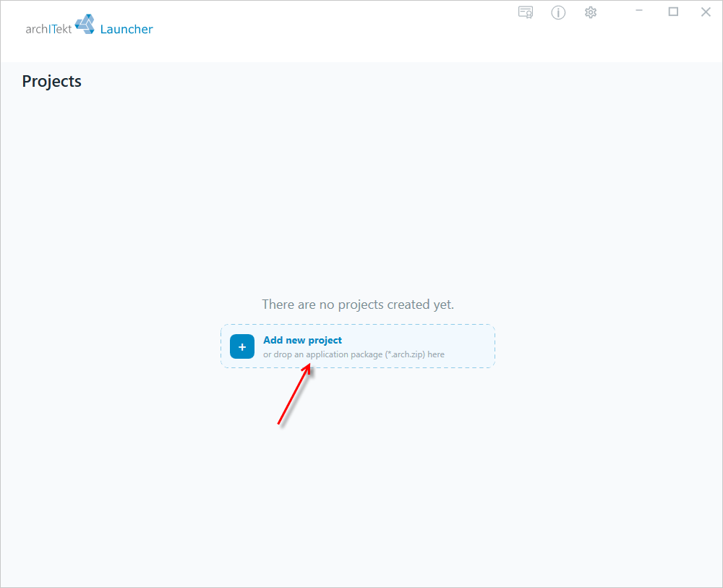This screenshot has height=588, width=723.
Task: Click blank area directly below Projects heading
Action: [x=51, y=138]
